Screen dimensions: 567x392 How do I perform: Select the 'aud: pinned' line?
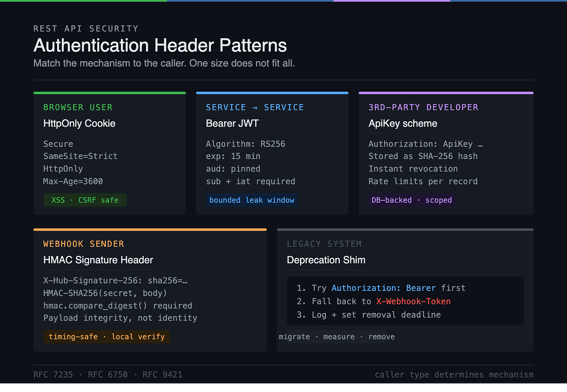tap(233, 169)
